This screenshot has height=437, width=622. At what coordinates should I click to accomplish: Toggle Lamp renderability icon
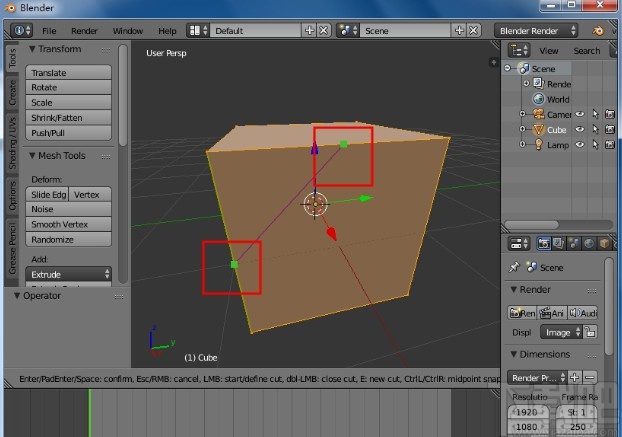pos(610,145)
